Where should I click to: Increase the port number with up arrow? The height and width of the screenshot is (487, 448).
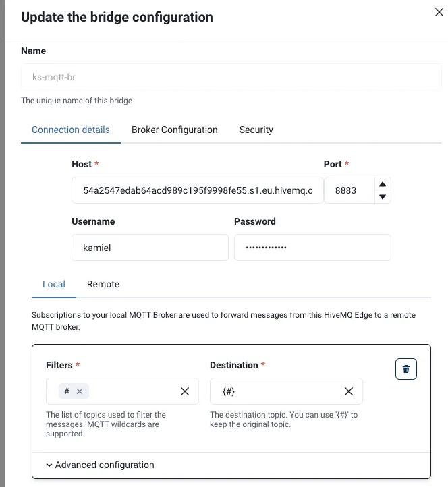click(x=383, y=184)
